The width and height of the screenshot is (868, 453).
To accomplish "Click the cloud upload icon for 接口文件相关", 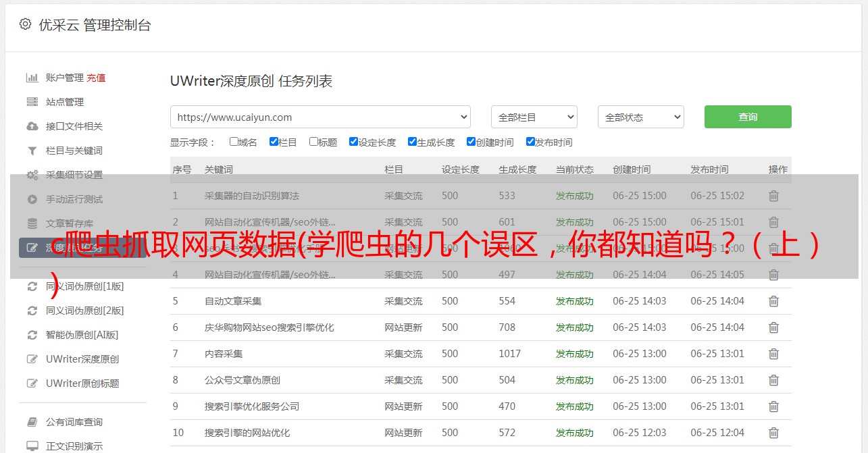I will tap(32, 126).
